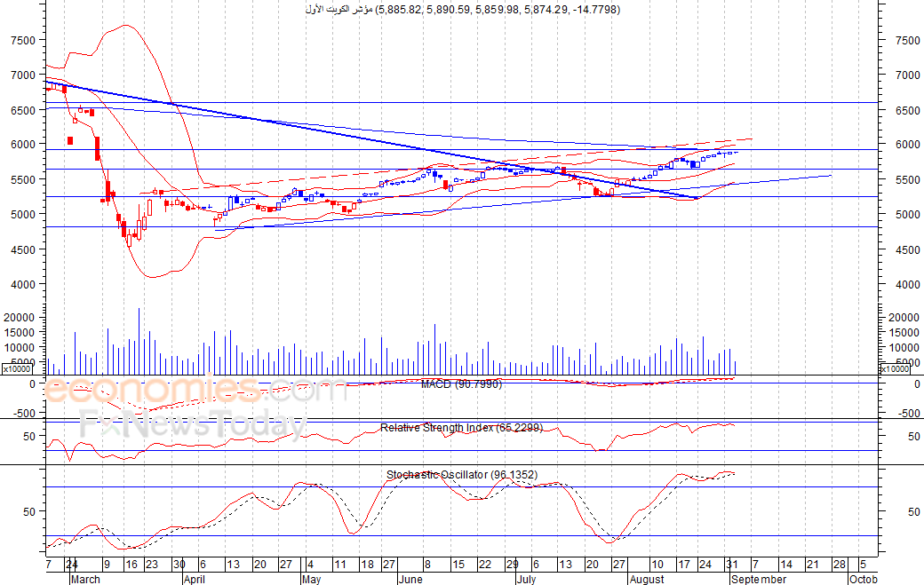
Task: Click the left x10000 volume scale box
Action: pyautogui.click(x=17, y=369)
